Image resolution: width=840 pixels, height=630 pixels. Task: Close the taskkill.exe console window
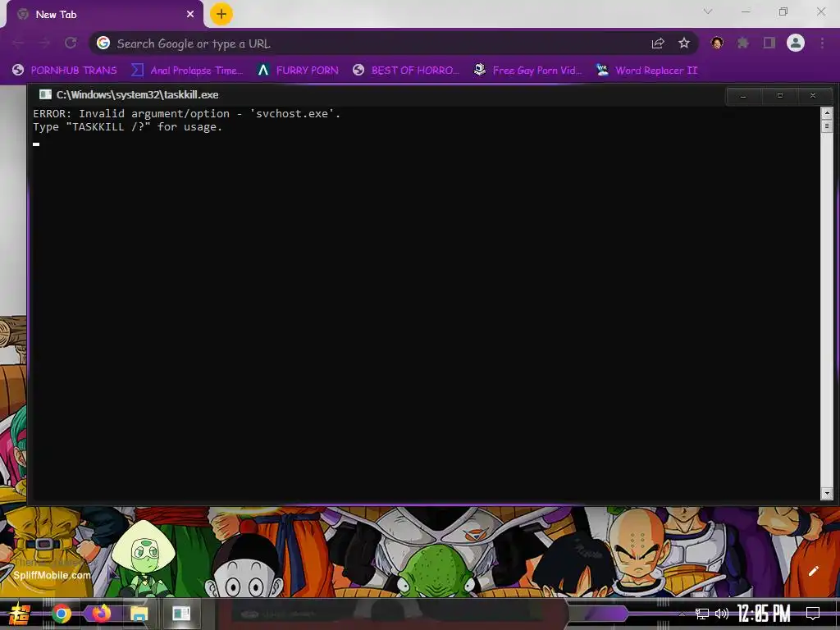[x=813, y=96]
